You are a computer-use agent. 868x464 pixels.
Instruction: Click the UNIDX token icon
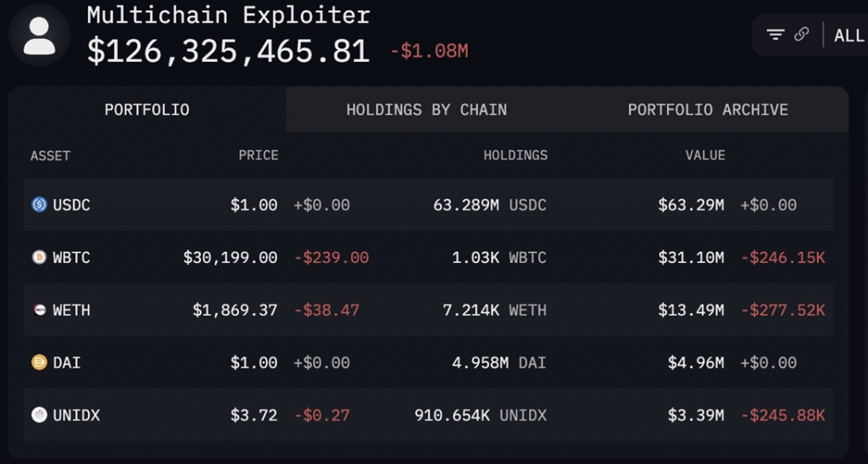pos(39,415)
